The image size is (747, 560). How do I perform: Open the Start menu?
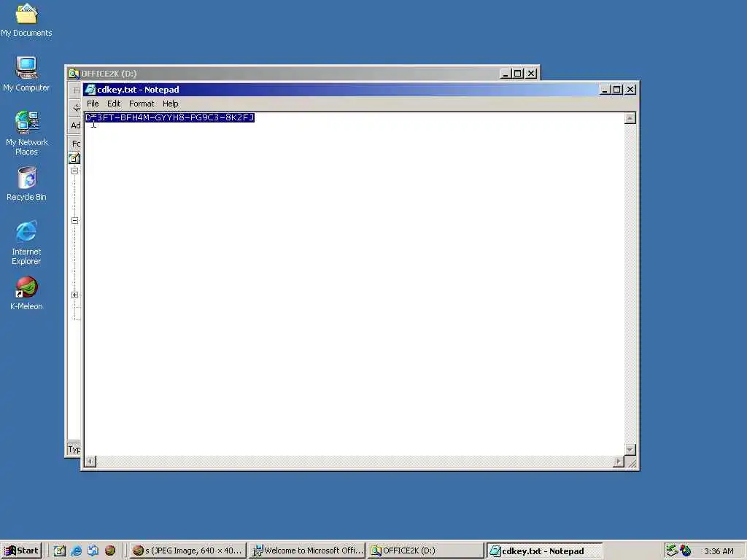click(x=21, y=551)
